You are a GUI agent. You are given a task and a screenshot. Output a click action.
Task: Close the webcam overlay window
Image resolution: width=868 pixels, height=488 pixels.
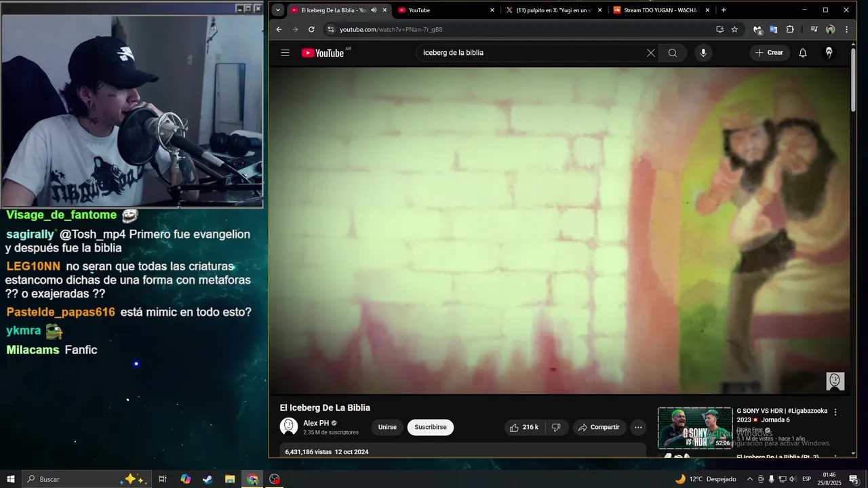[x=258, y=8]
